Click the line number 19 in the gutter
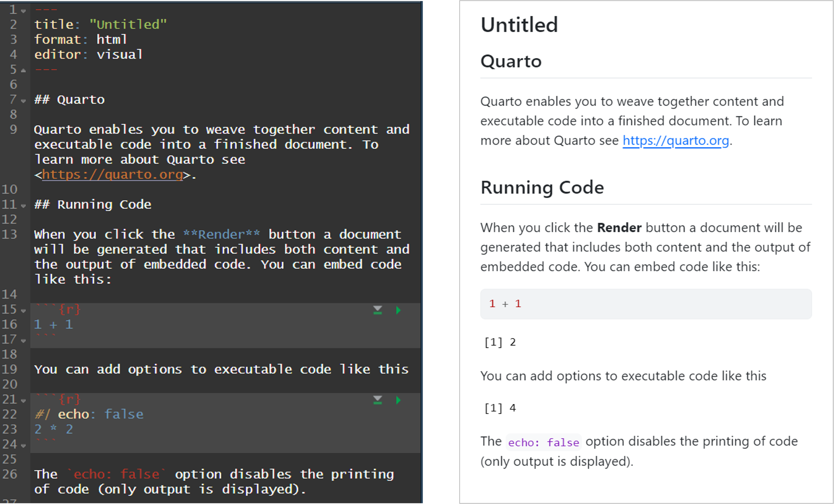The width and height of the screenshot is (834, 504). (9, 369)
